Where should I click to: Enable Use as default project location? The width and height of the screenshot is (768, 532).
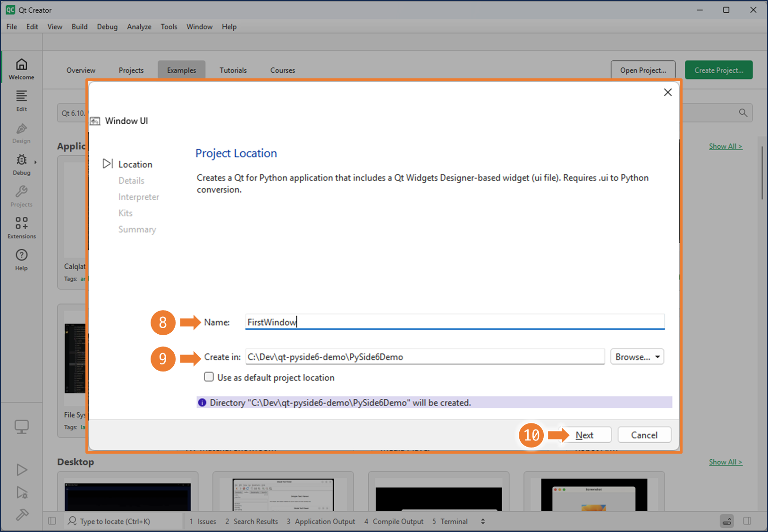(209, 377)
